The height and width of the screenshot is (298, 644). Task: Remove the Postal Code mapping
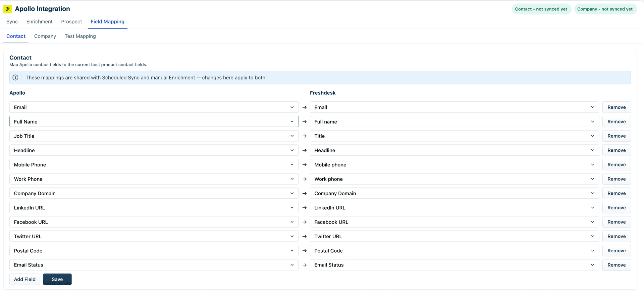pos(616,251)
